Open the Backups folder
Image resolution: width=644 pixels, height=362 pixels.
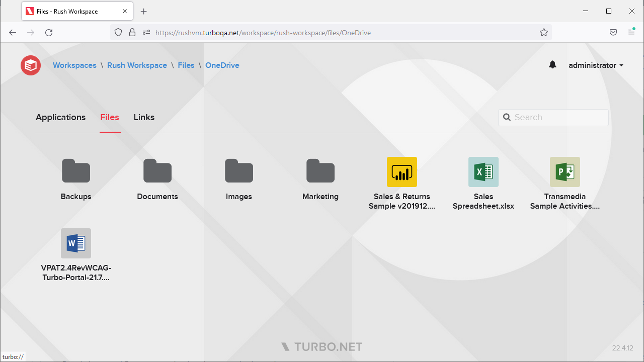point(75,171)
